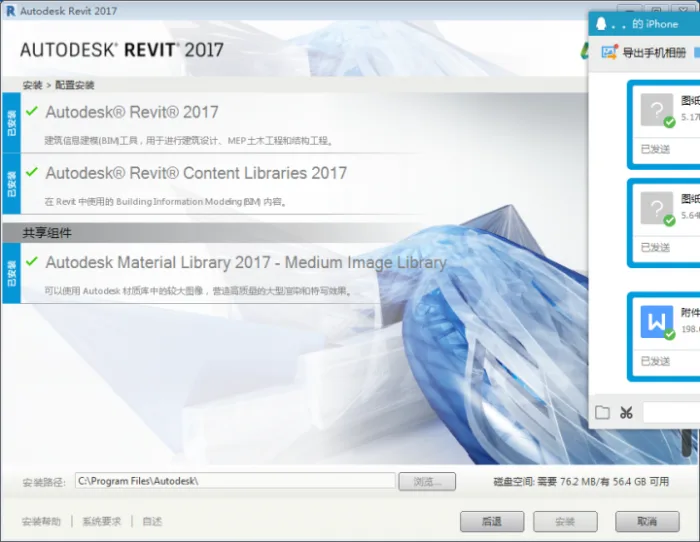Viewport: 700px width, 542px height.
Task: Click the installed side tab for Material Library
Action: pos(12,273)
